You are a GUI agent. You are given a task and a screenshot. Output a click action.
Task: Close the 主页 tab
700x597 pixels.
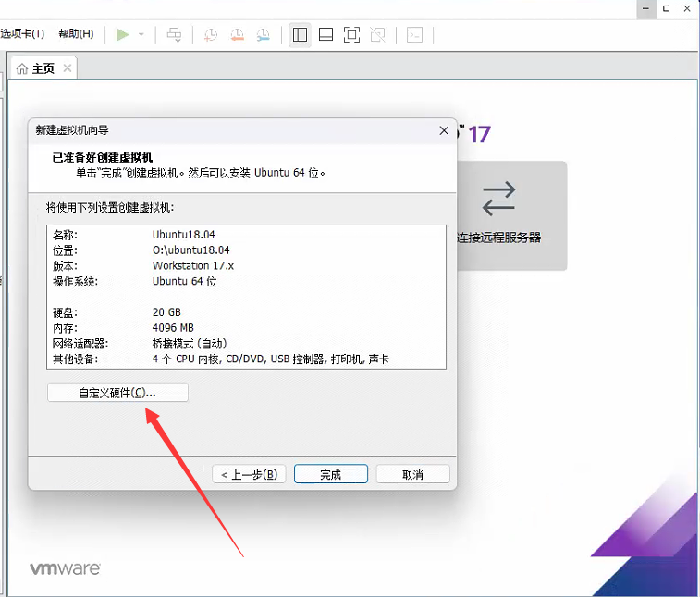(68, 67)
